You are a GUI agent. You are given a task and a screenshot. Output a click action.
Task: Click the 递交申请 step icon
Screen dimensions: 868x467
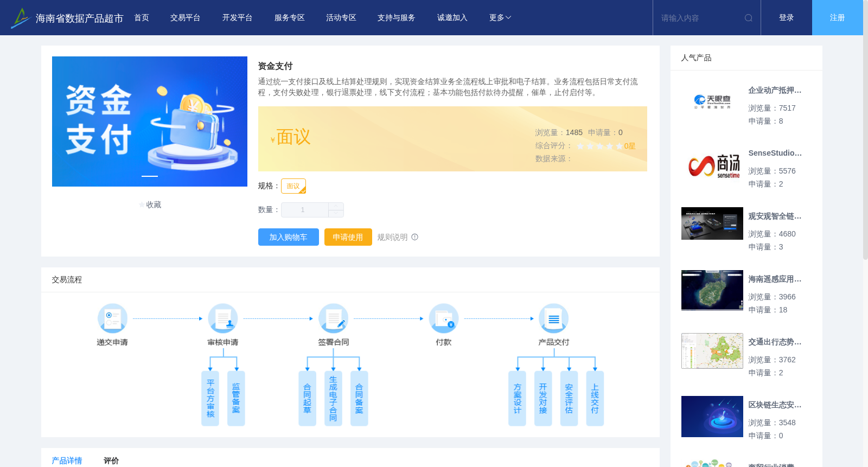point(112,318)
